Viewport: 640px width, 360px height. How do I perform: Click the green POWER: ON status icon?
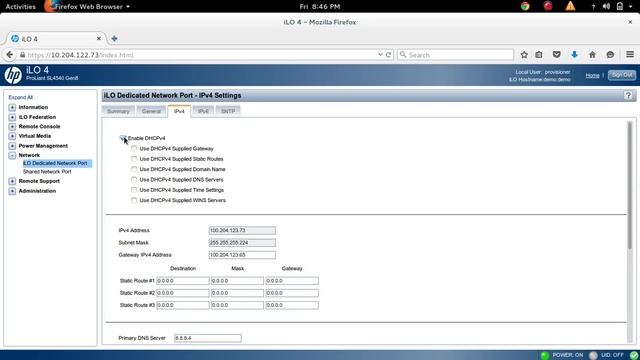545,355
